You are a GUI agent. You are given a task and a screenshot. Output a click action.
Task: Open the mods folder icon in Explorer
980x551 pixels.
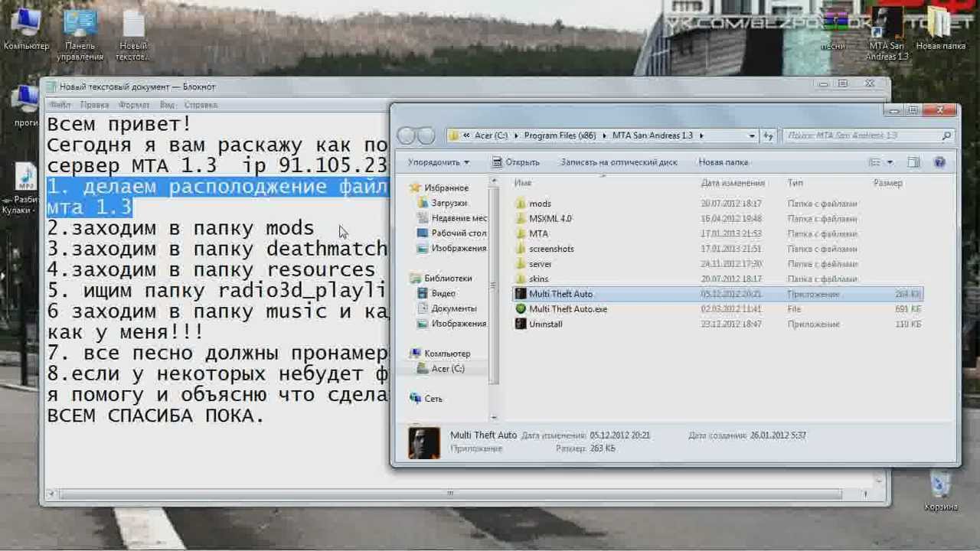[521, 204]
